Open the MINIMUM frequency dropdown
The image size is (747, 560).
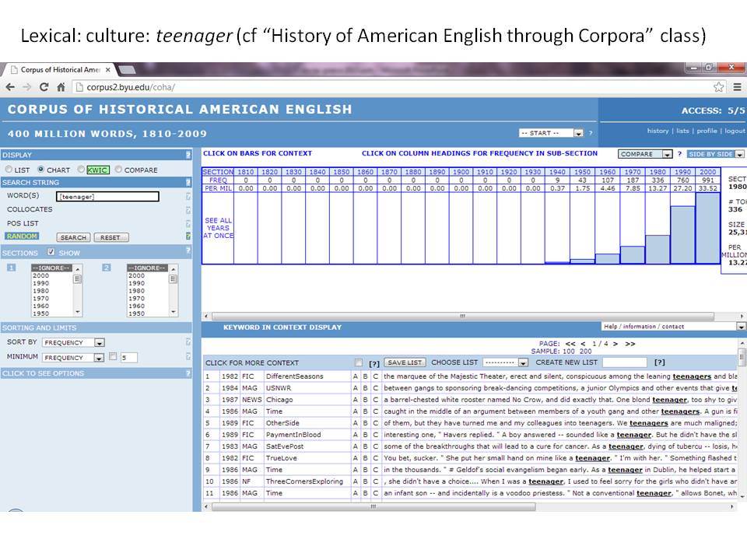(73, 358)
